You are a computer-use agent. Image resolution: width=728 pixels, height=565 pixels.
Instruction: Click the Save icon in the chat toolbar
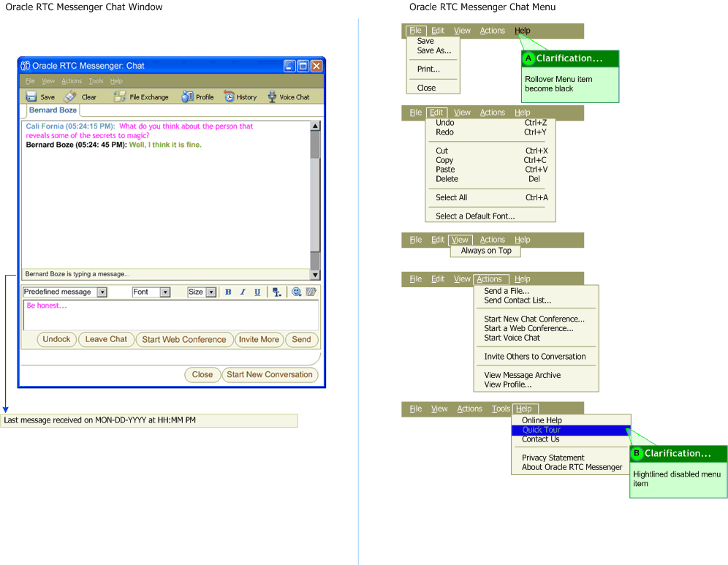(x=31, y=96)
